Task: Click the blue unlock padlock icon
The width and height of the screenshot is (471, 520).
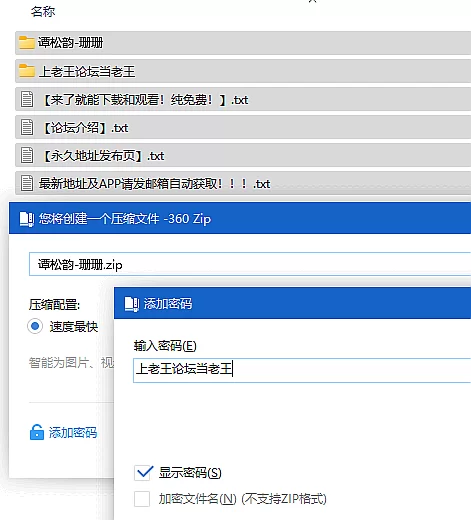Action: pos(37,432)
